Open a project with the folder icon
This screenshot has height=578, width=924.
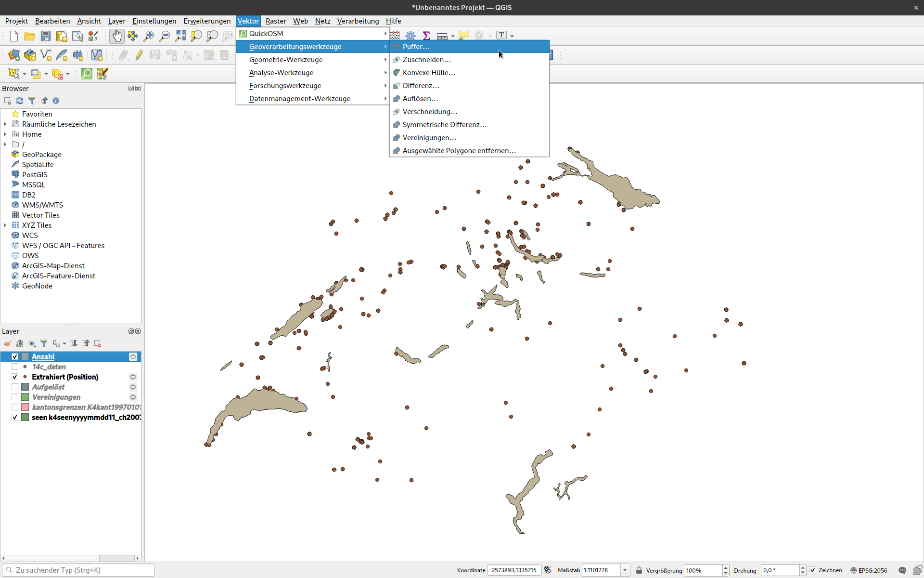[x=30, y=36]
